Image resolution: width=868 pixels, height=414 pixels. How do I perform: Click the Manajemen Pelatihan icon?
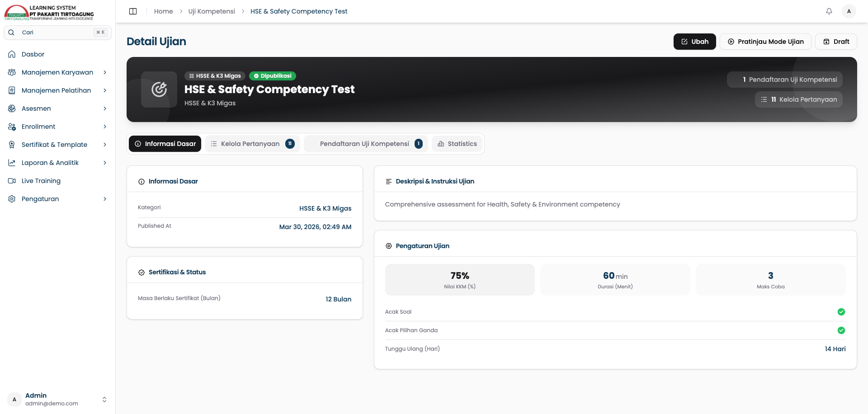12,90
